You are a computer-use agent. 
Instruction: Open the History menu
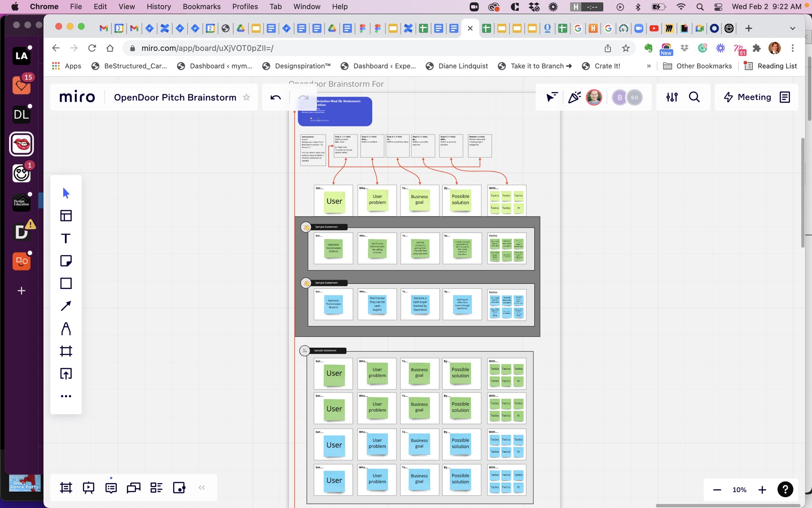pyautogui.click(x=159, y=6)
